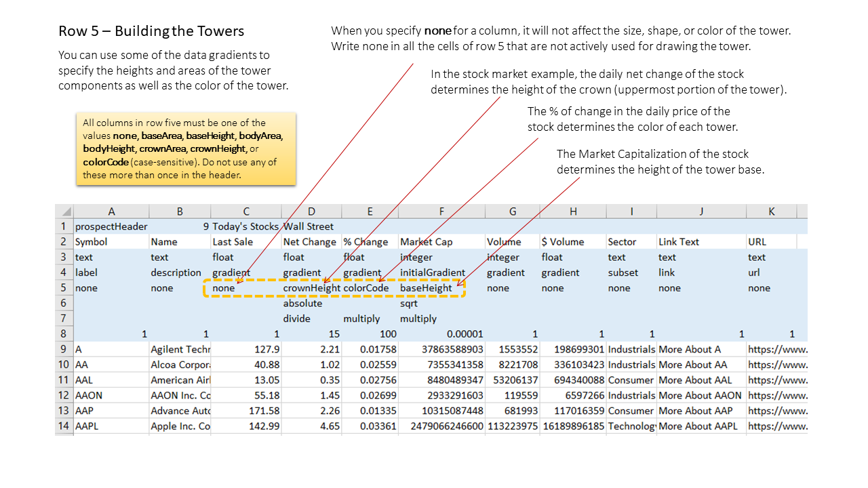Click the cell containing colorCode
Image resolution: width=868 pixels, height=488 pixels.
pyautogui.click(x=370, y=288)
